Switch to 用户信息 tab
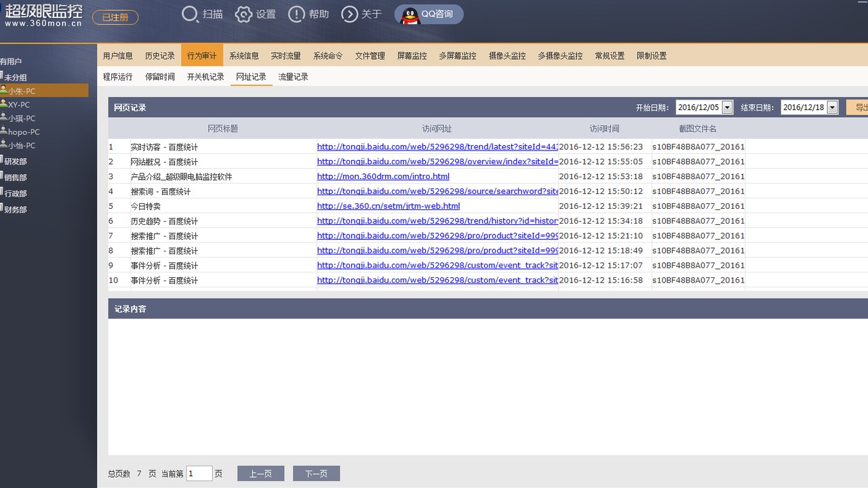Screen dimensions: 868x488 click(x=118, y=56)
